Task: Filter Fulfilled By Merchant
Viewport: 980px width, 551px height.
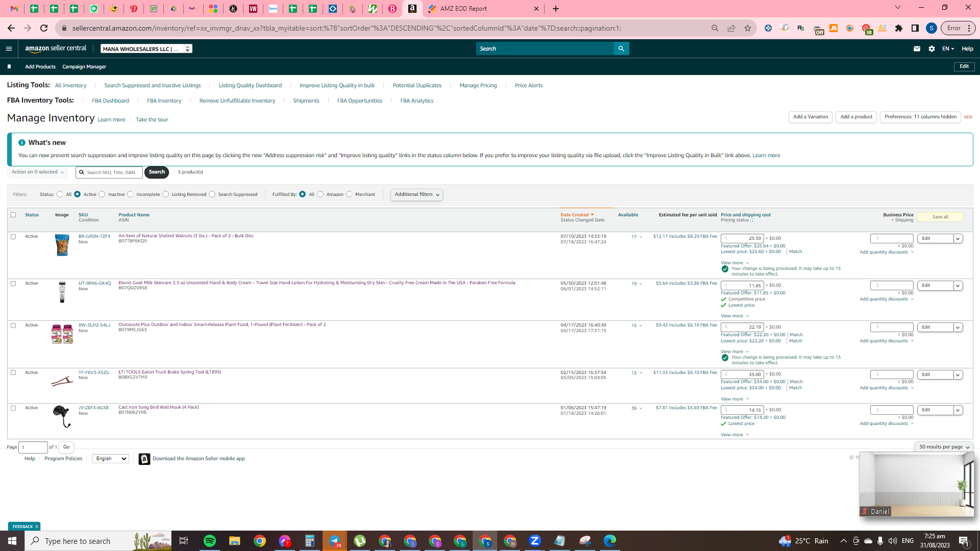Action: 350,194
